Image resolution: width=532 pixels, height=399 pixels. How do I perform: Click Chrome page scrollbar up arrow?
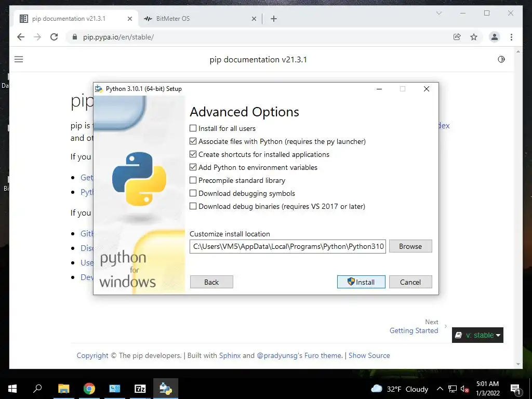pyautogui.click(x=518, y=51)
